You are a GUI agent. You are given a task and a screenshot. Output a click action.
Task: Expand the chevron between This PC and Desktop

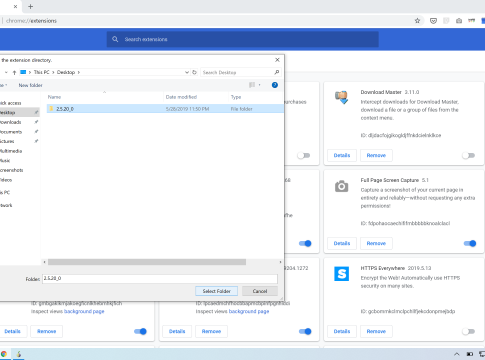[53, 72]
